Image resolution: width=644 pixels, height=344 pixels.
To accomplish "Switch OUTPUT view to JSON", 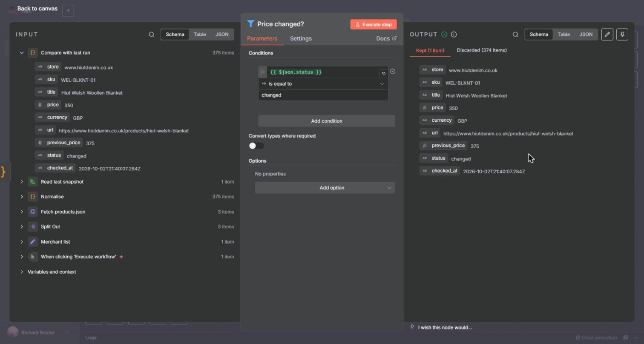I will click(586, 34).
